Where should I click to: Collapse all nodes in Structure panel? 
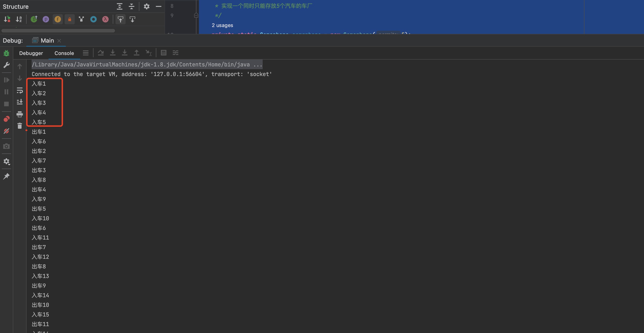132,6
